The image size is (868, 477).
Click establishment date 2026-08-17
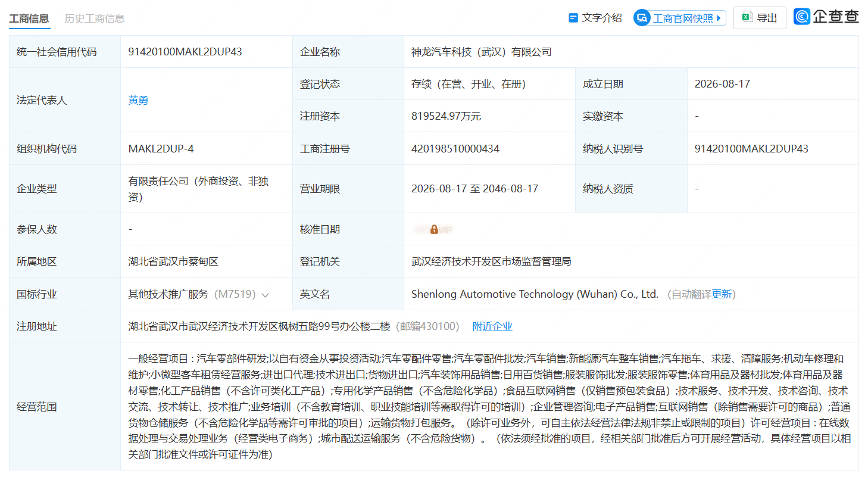(x=722, y=84)
